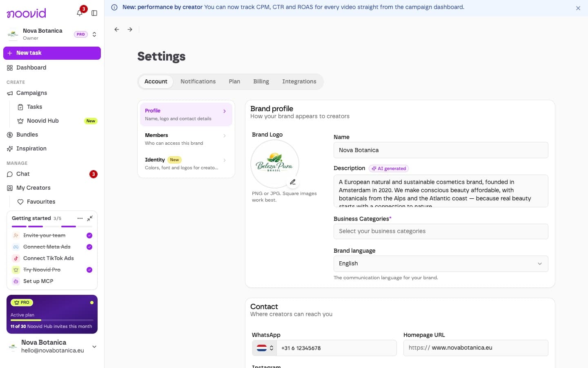
Task: Switch to the Plan tab
Action: (x=234, y=82)
